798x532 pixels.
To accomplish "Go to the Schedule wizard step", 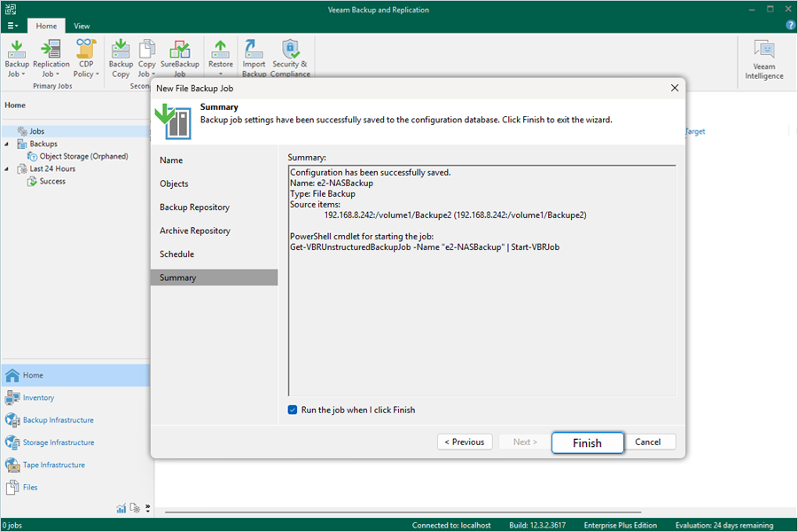I will point(176,254).
